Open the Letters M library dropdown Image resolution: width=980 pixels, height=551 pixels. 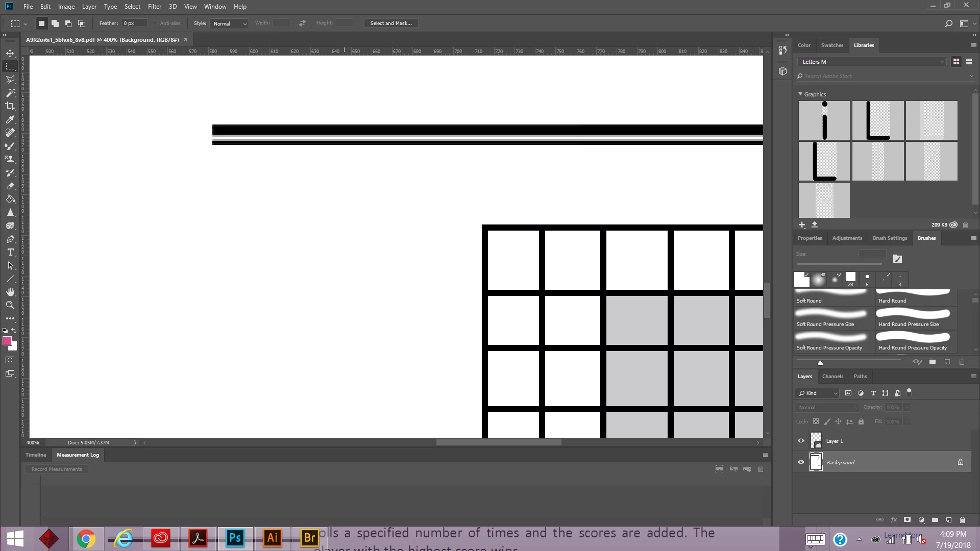click(x=873, y=62)
